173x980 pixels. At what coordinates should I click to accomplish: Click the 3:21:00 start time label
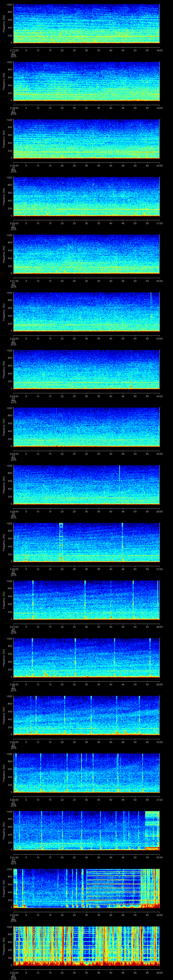[x=14, y=281]
